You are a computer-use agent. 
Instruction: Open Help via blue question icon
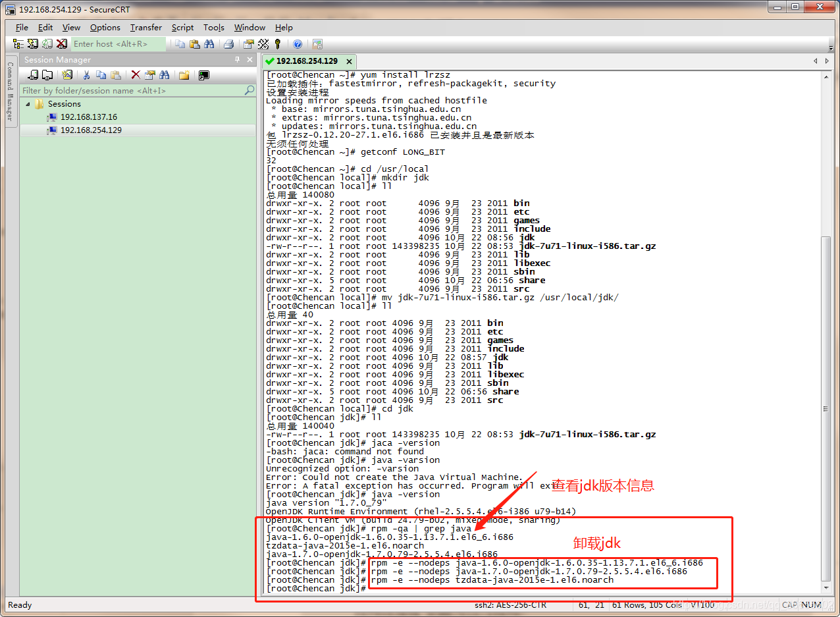[x=298, y=44]
